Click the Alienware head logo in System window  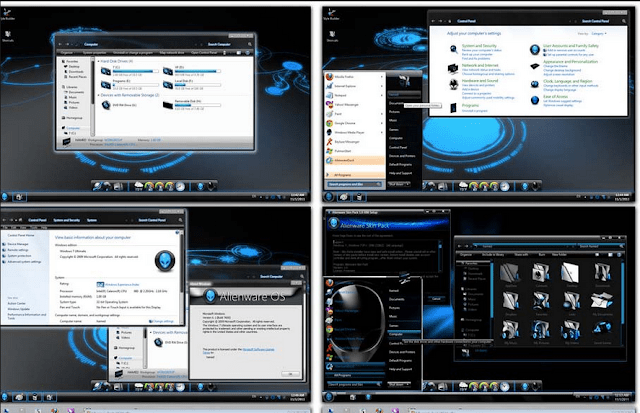[165, 261]
